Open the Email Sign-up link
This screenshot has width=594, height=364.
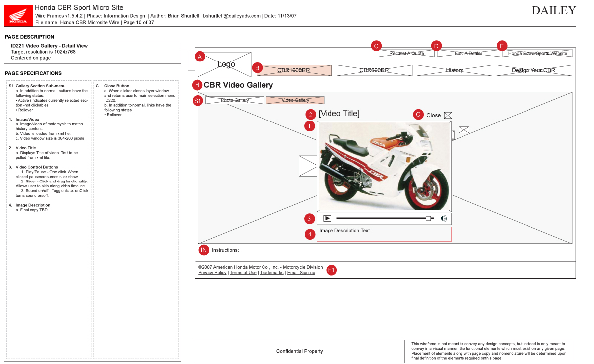pyautogui.click(x=301, y=273)
